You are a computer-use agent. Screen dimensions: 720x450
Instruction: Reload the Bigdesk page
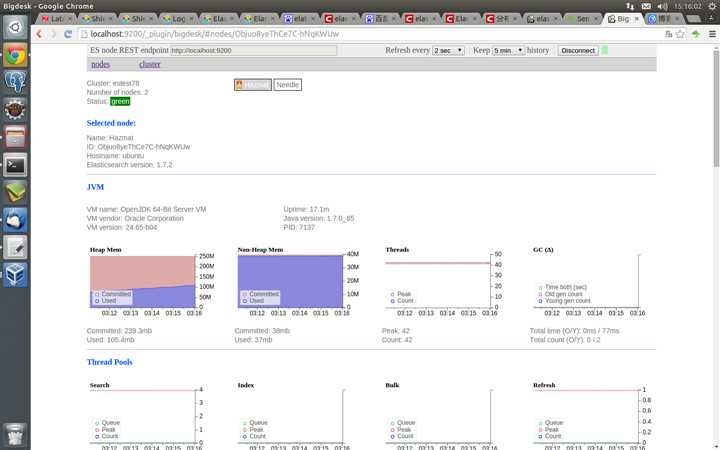68,34
